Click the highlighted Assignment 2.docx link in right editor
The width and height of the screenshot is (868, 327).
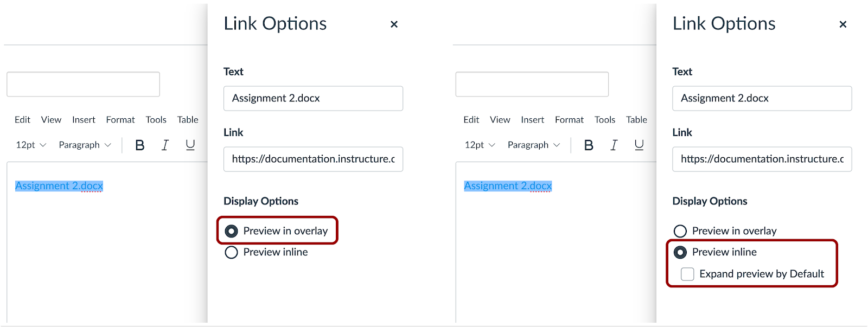pyautogui.click(x=508, y=186)
